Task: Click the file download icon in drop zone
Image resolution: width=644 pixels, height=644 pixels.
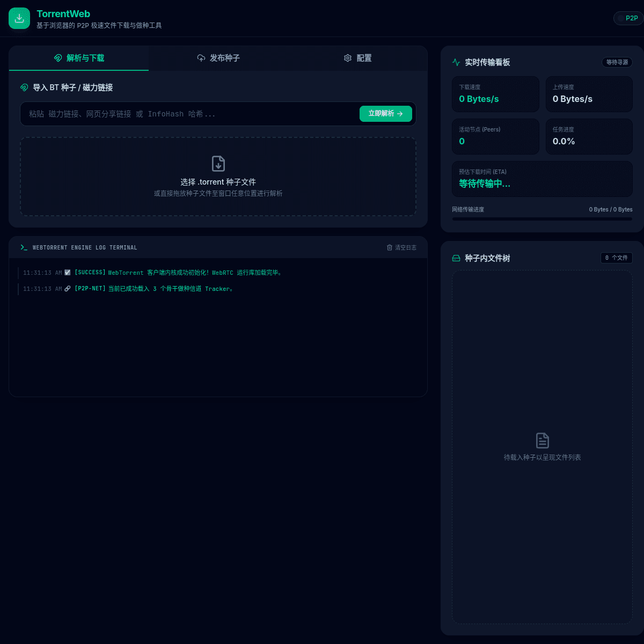Action: click(x=218, y=164)
